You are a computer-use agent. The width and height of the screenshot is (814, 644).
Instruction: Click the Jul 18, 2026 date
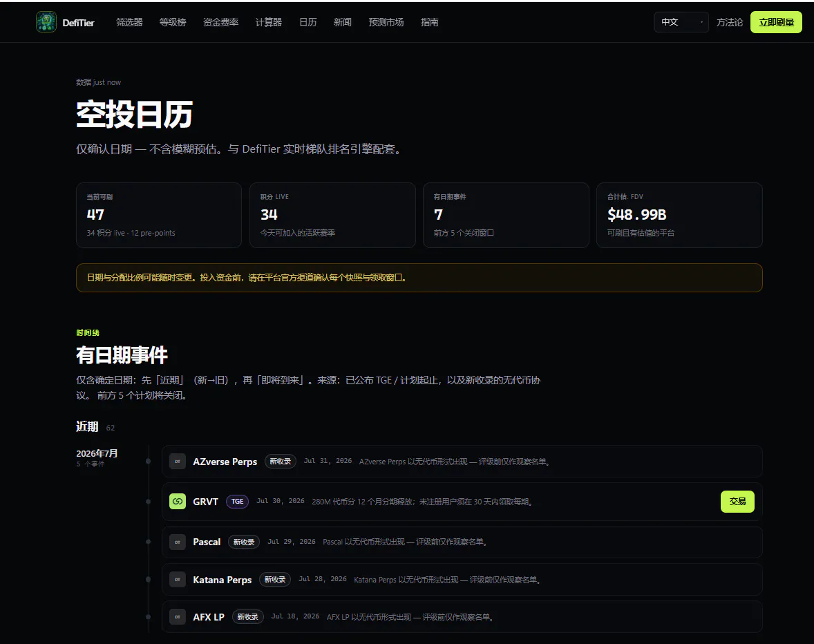click(295, 616)
